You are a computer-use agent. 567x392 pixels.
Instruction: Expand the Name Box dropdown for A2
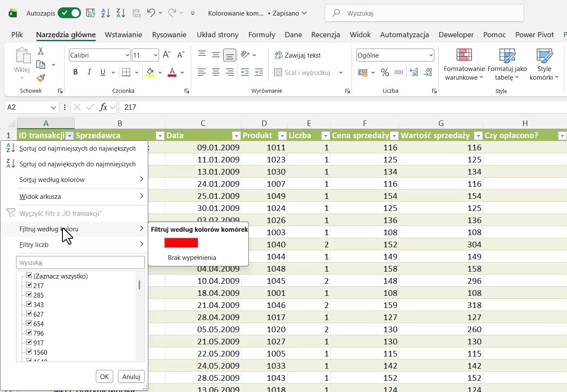54,107
